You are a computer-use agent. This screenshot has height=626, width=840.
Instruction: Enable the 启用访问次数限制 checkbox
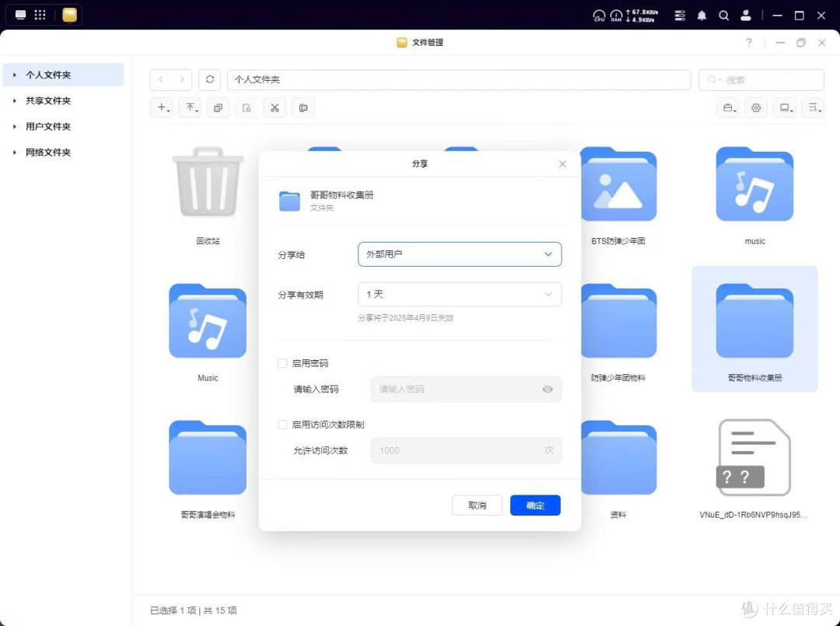click(282, 425)
